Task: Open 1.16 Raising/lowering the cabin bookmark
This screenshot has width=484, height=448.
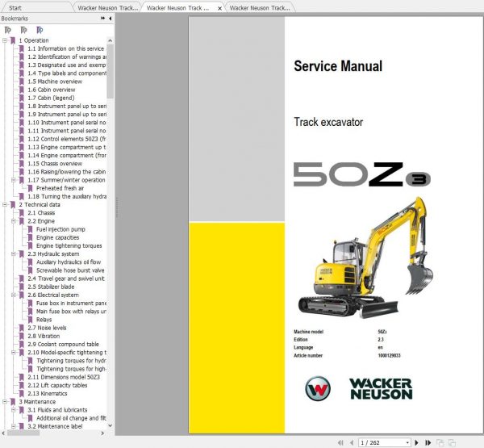Action: 67,172
